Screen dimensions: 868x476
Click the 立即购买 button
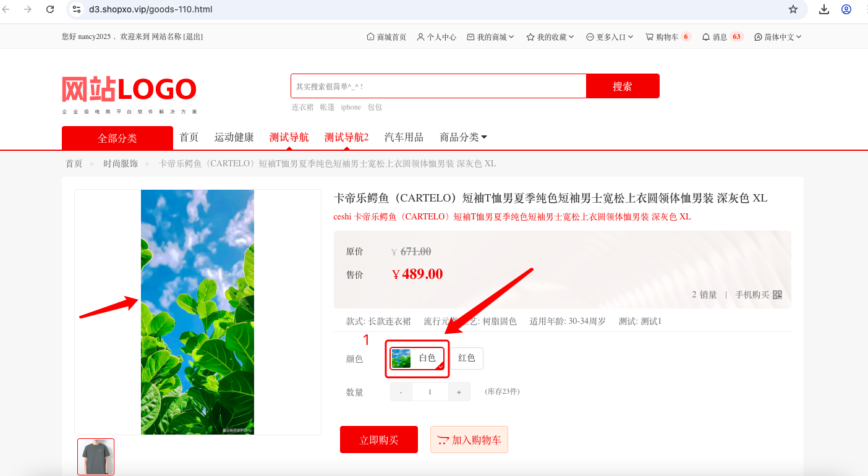tap(379, 440)
